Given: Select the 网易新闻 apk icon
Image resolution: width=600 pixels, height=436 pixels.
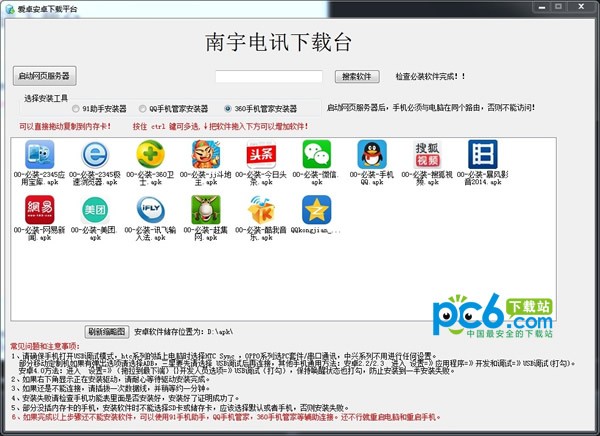Looking at the screenshot, I should tap(39, 210).
